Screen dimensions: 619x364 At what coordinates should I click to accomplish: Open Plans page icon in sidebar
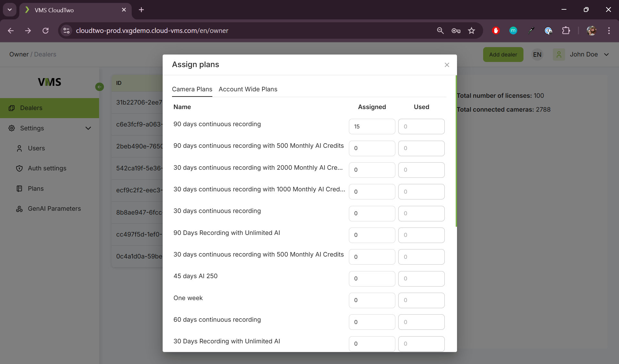pos(19,189)
